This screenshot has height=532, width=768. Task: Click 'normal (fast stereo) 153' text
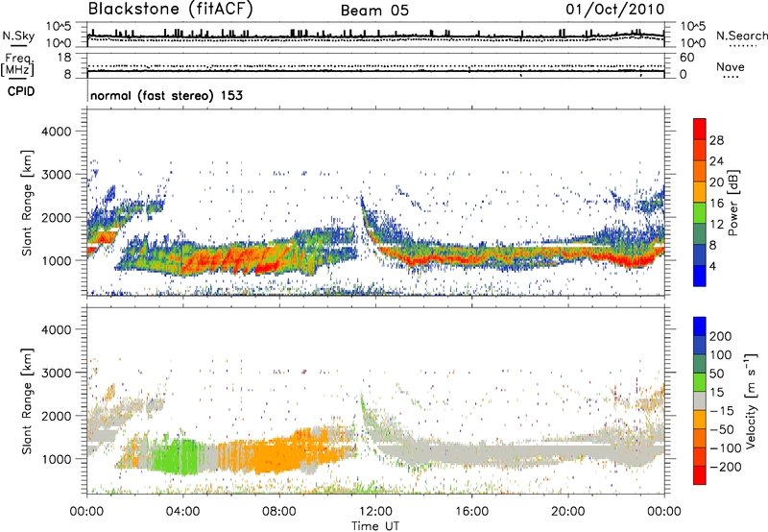[x=166, y=95]
